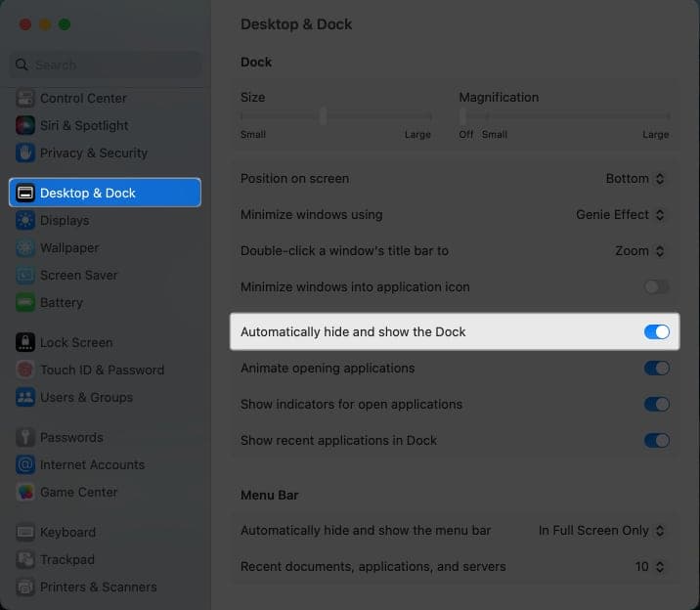
Task: Toggle Show indicators for open applications
Action: (656, 405)
